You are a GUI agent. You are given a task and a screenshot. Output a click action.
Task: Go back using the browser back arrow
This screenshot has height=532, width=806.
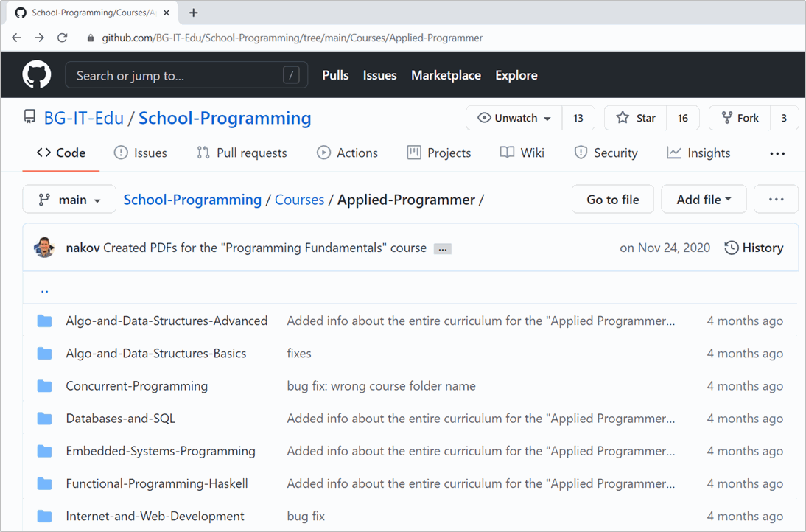coord(16,38)
